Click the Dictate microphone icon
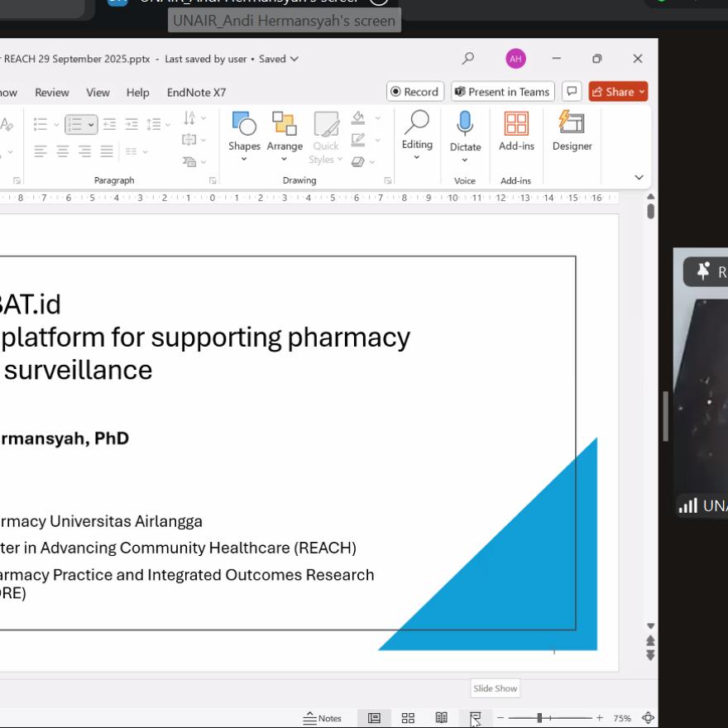This screenshot has height=728, width=728. coord(465,124)
